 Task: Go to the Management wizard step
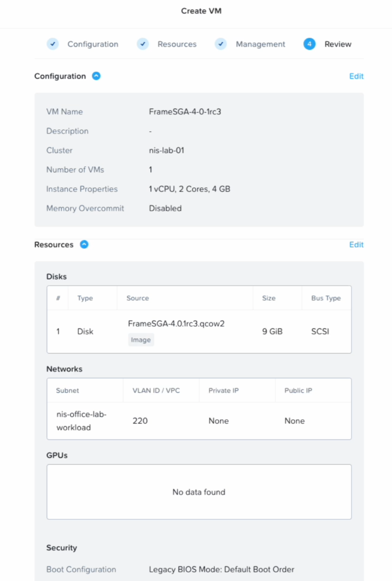pyautogui.click(x=260, y=44)
